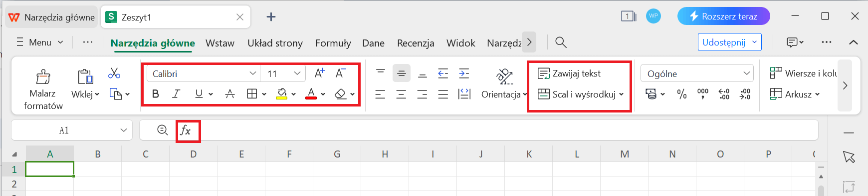Decrease indent icon
This screenshot has width=868, height=196.
coord(443,73)
